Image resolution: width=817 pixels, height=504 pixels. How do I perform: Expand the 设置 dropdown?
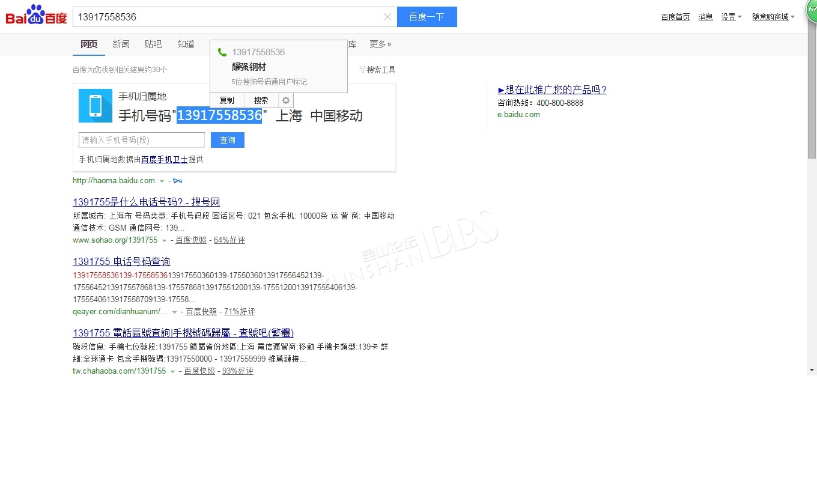point(732,17)
